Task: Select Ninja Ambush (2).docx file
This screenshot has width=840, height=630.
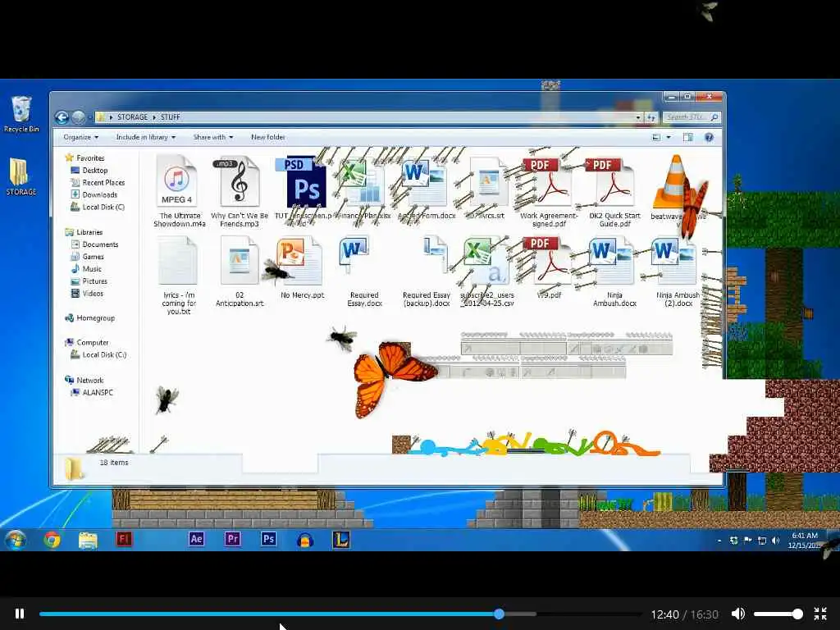Action: (678, 272)
